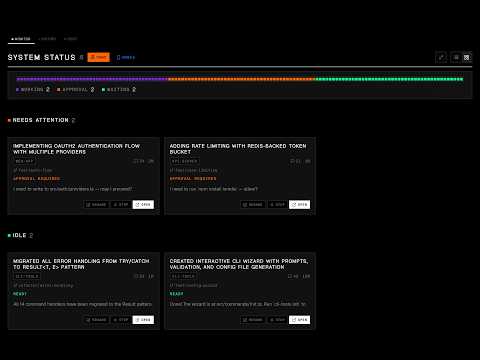Stop the interactive CLI wizard session
This screenshot has width=480, height=360.
pyautogui.click(x=277, y=320)
